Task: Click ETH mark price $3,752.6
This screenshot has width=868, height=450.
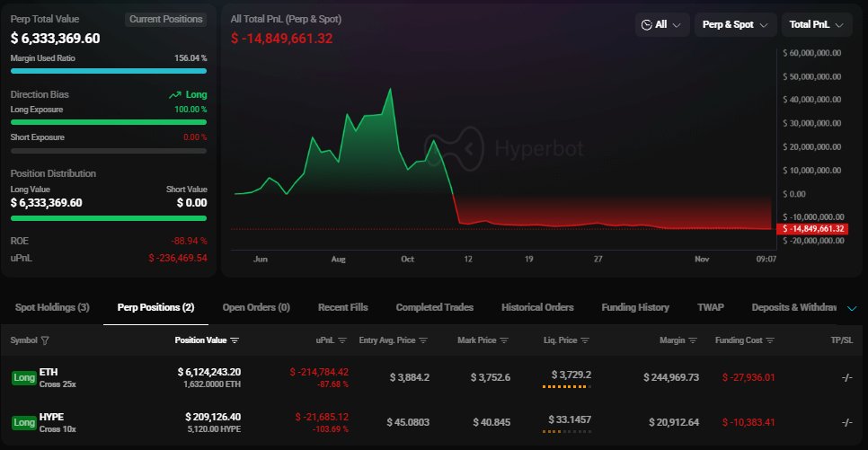Action: (491, 377)
